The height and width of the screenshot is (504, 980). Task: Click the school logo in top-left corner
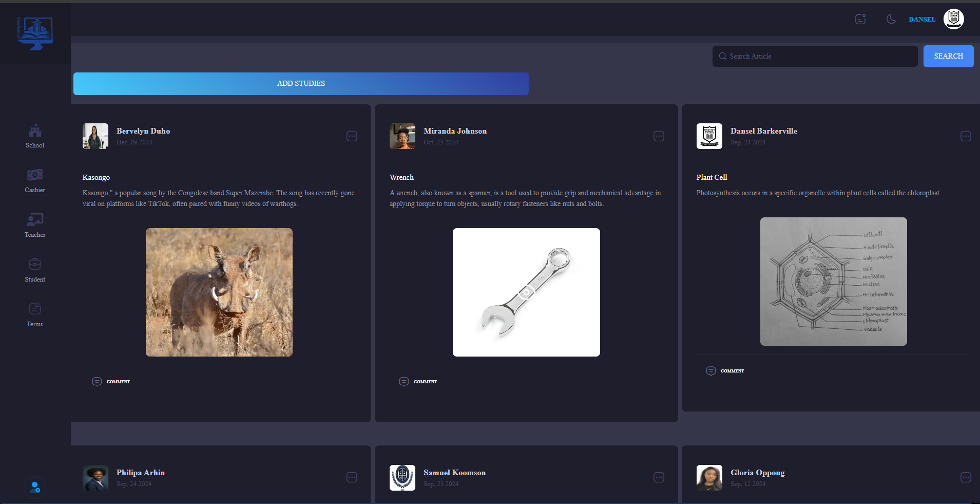click(35, 33)
